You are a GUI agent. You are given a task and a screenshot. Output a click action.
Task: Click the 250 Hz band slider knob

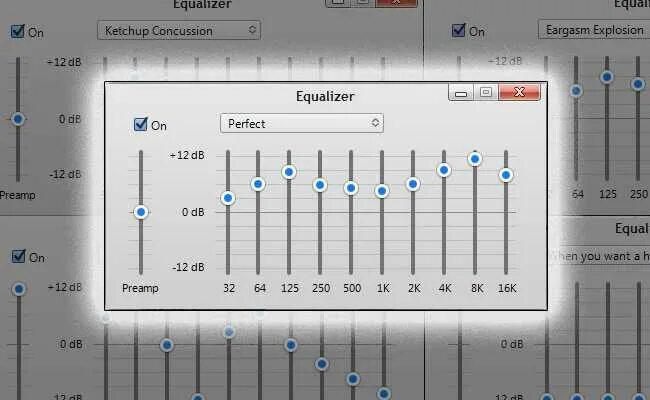pyautogui.click(x=320, y=185)
